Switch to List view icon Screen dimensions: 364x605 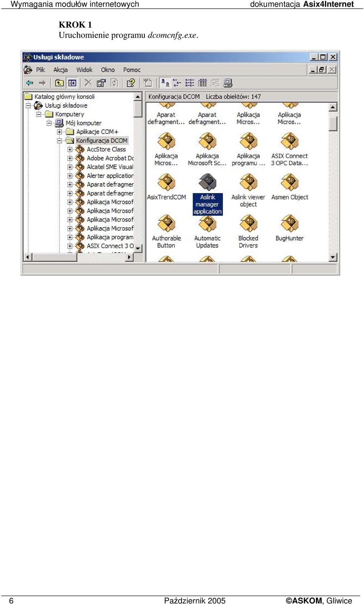pyautogui.click(x=190, y=83)
